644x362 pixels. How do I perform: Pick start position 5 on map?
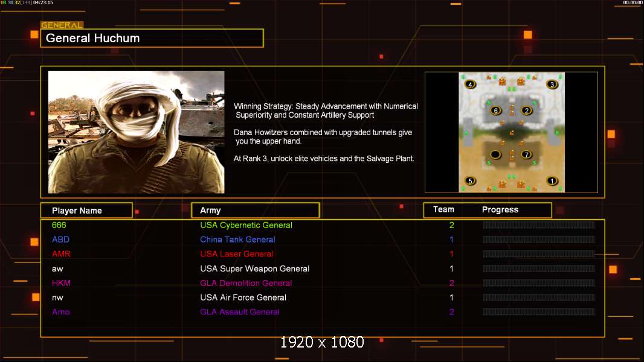pos(471,180)
